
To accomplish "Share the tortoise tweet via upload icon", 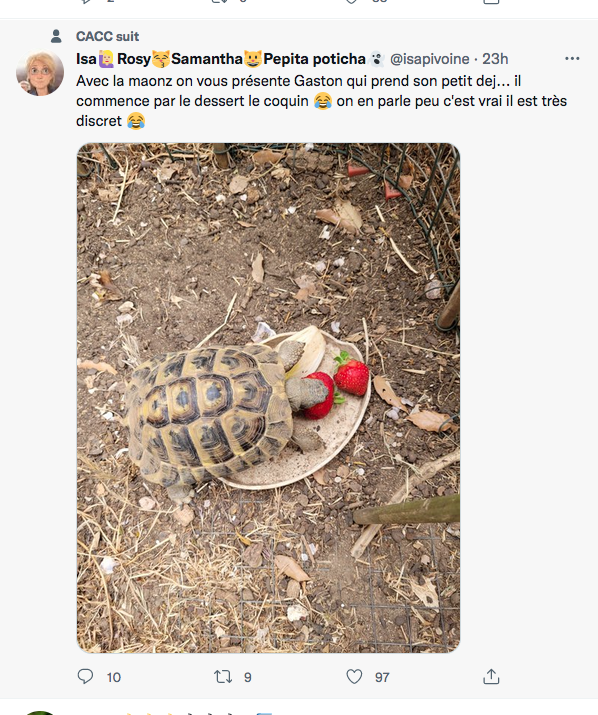I will 491,676.
